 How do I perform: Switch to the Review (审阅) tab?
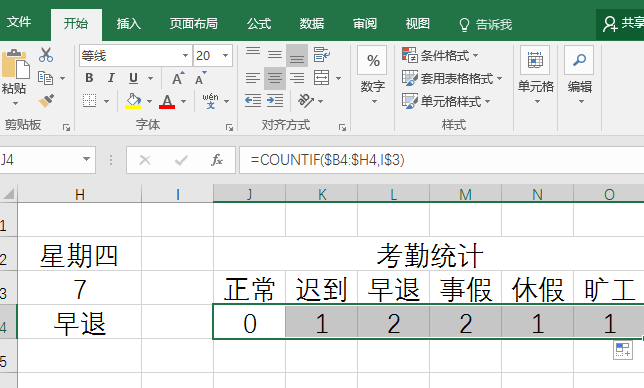tap(365, 24)
